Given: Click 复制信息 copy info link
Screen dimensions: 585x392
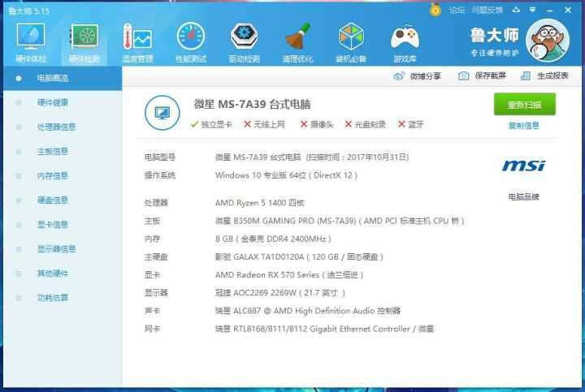Looking at the screenshot, I should 524,126.
